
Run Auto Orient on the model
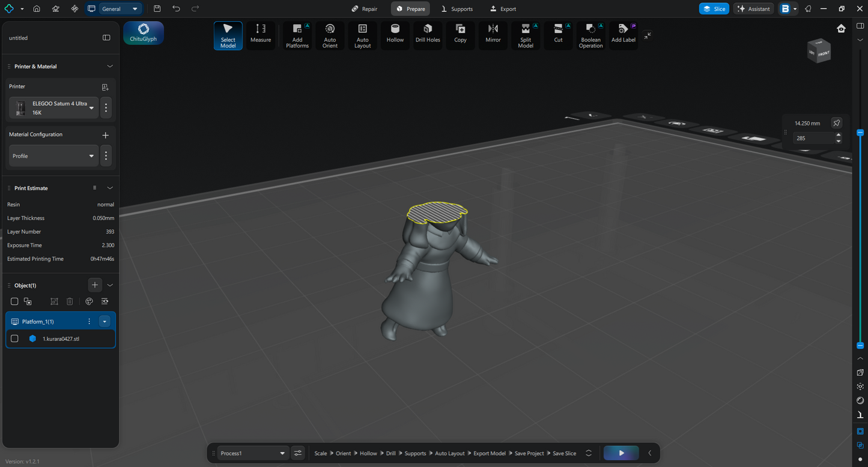[x=330, y=36]
